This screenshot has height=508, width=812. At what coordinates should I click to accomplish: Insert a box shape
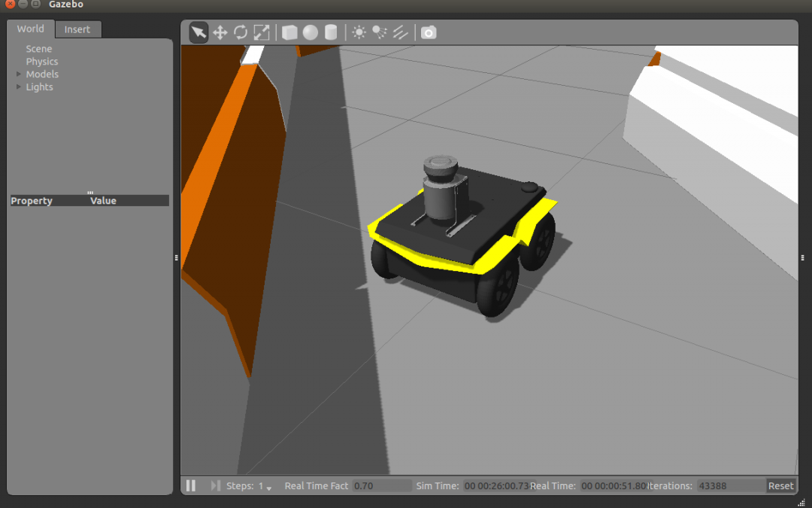coord(289,32)
